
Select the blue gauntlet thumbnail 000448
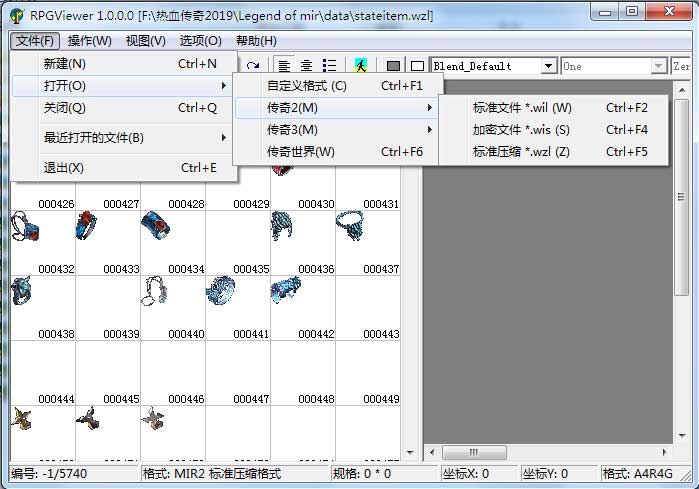click(286, 288)
